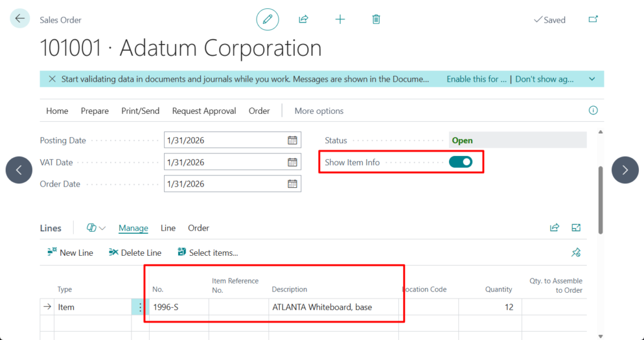The height and width of the screenshot is (340, 644).
Task: Open page in new window icon
Action: point(592,19)
